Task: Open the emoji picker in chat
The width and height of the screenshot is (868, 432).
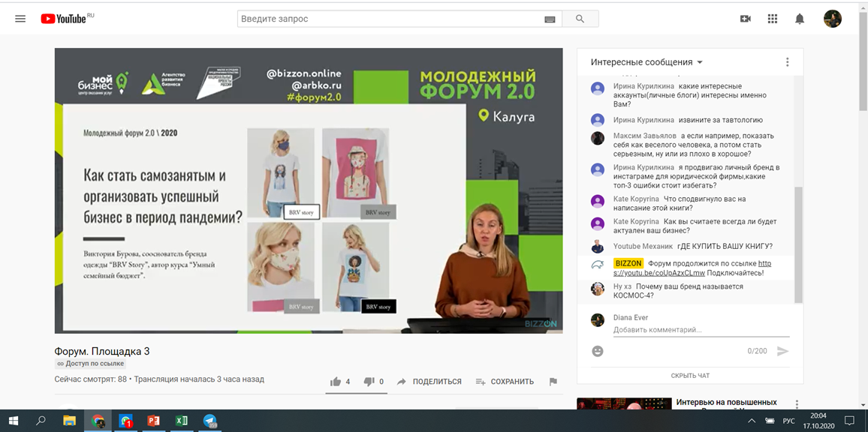Action: pyautogui.click(x=598, y=351)
